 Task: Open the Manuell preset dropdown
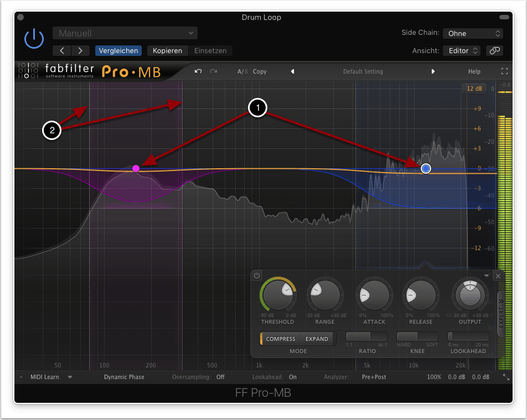coord(125,33)
